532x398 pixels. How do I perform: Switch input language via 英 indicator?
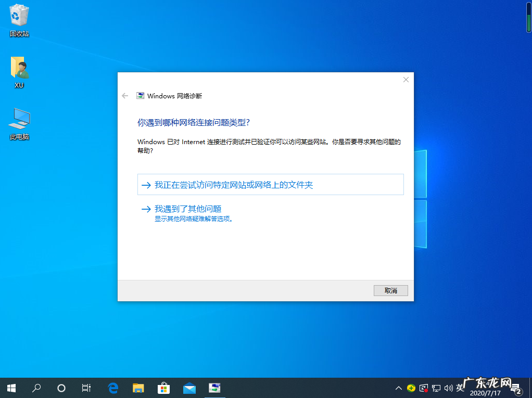click(x=460, y=388)
